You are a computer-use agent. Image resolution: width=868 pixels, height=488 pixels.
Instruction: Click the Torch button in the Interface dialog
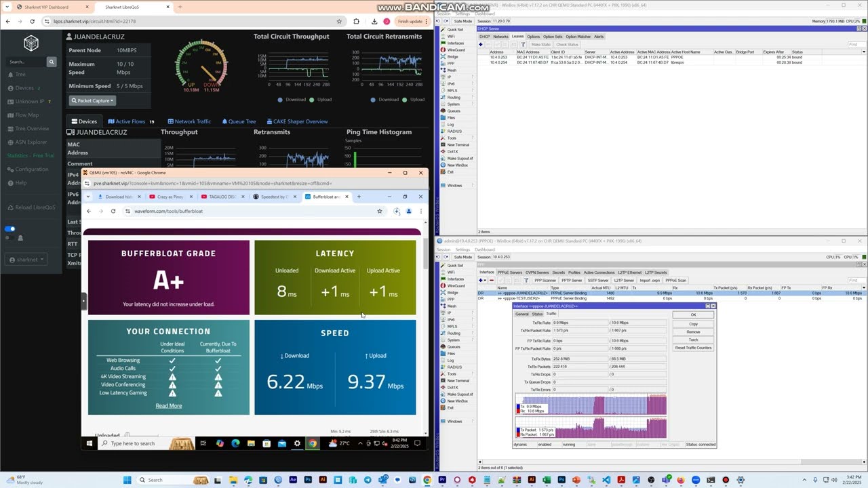[x=693, y=340]
